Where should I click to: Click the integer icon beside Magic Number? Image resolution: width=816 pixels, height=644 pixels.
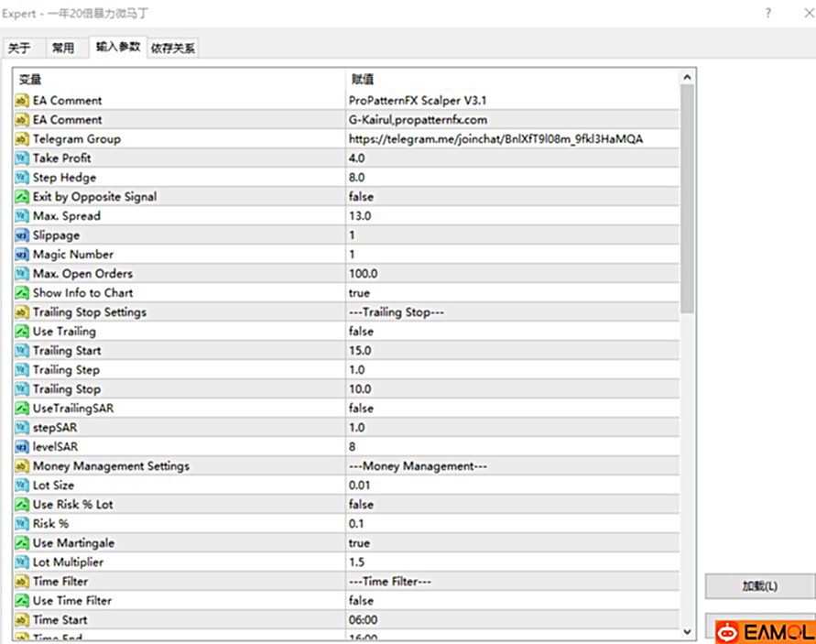click(x=22, y=255)
